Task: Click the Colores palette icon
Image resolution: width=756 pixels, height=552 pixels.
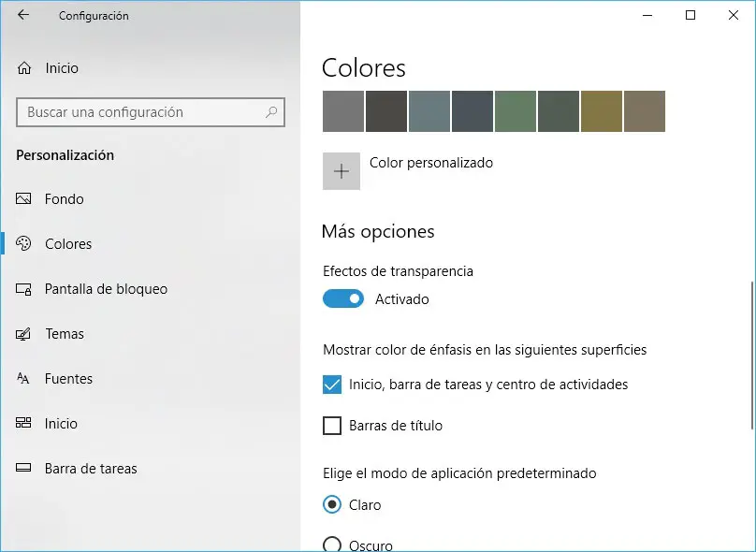Action: [24, 244]
